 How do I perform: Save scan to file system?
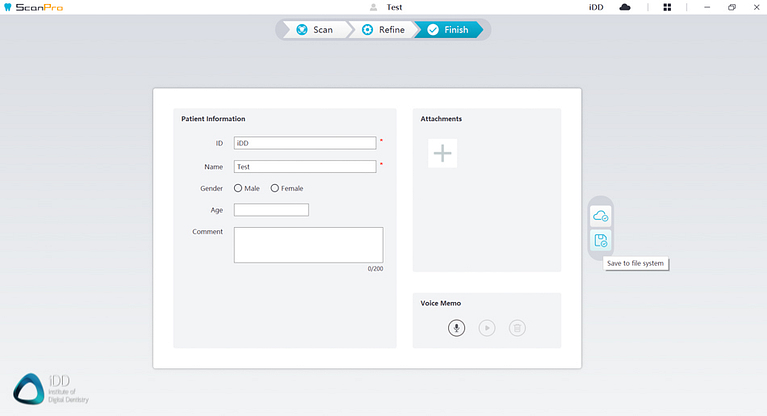[600, 241]
